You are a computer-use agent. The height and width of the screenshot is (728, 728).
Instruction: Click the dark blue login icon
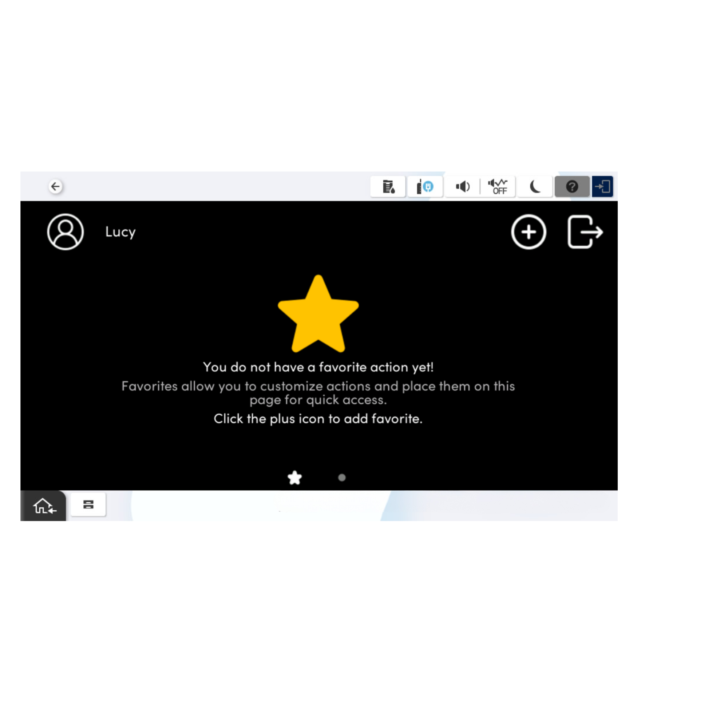point(602,186)
